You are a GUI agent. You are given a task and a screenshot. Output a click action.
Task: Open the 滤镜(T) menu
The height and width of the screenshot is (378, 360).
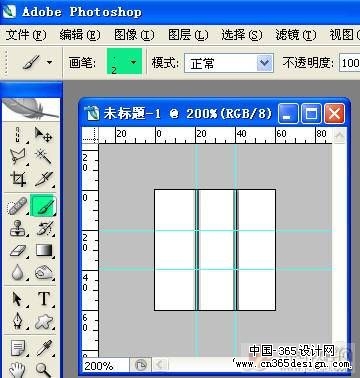point(296,35)
